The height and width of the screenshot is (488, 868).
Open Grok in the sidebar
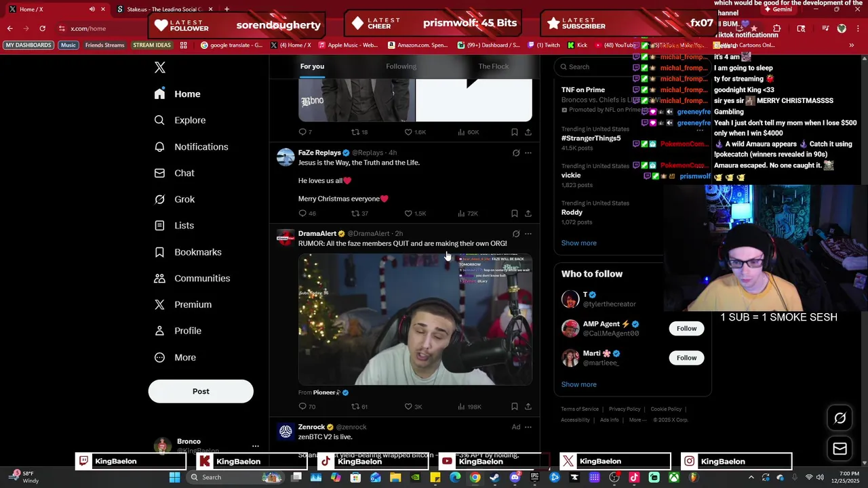coord(174,199)
